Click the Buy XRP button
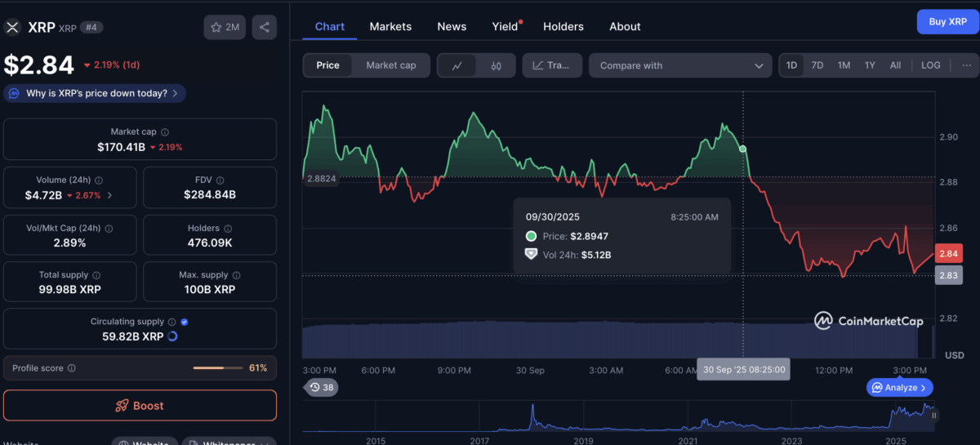 point(947,22)
